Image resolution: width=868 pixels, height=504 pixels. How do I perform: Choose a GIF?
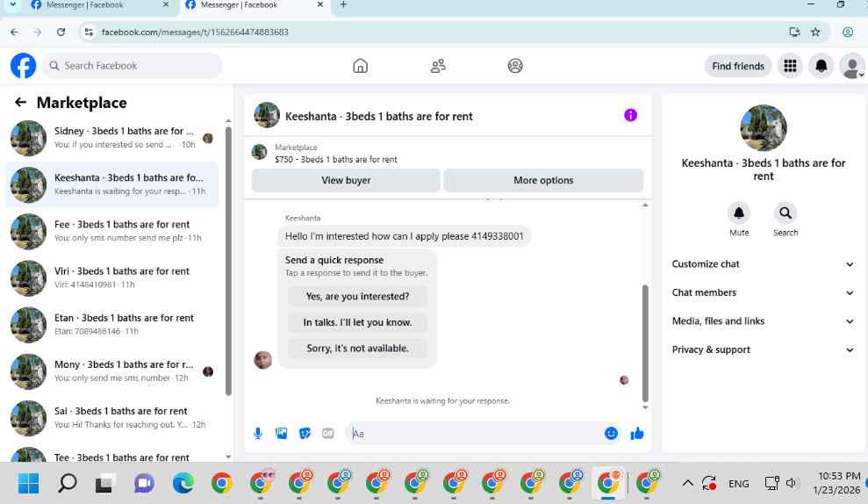[327, 434]
